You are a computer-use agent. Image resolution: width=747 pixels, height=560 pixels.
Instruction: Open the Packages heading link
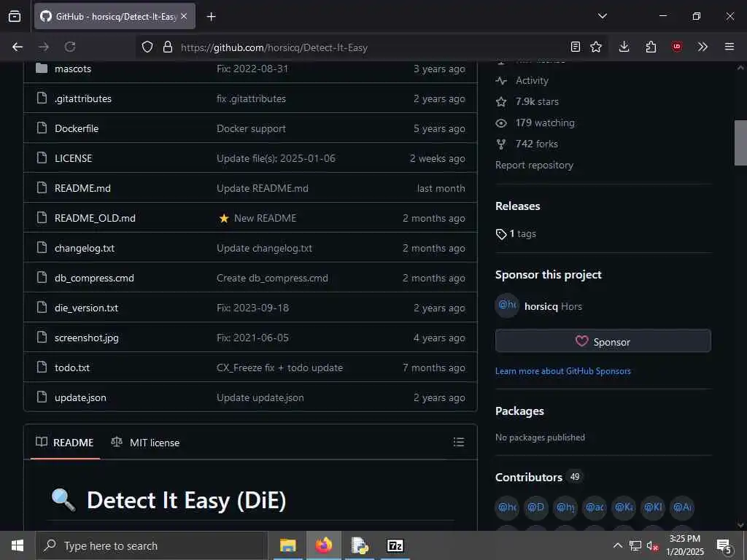pos(519,411)
